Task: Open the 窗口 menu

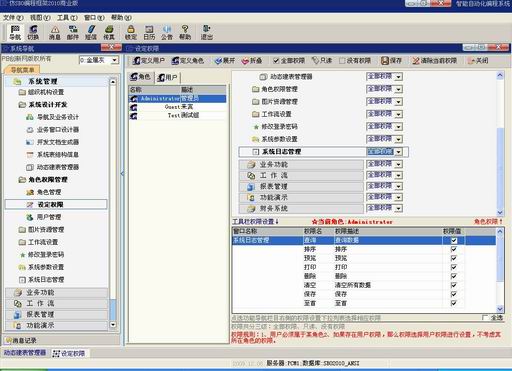Action: click(94, 17)
